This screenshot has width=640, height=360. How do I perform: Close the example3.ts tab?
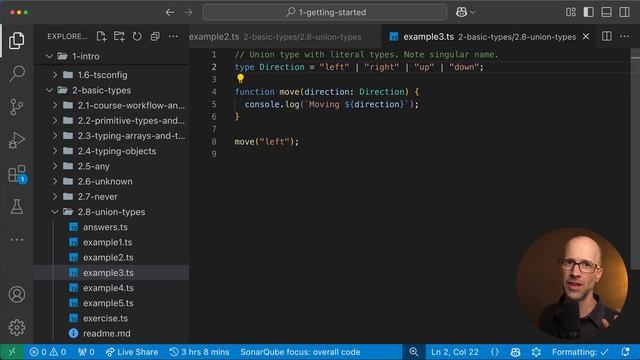(586, 36)
